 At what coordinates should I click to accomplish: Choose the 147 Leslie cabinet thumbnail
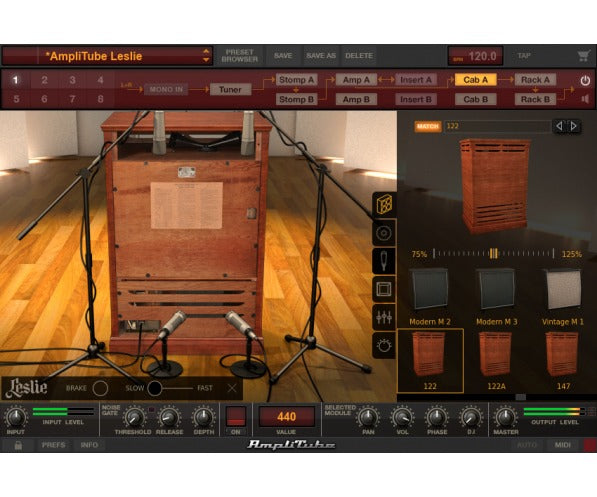563,360
